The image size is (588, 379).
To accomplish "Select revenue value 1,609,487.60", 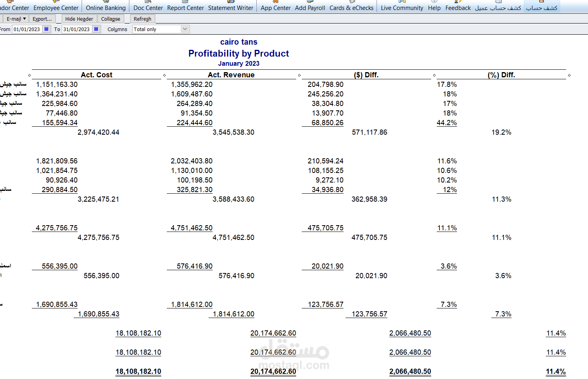I will [192, 94].
